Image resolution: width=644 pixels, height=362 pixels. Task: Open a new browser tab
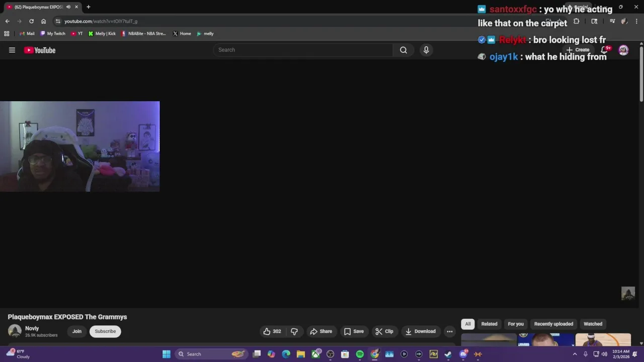coord(88,7)
